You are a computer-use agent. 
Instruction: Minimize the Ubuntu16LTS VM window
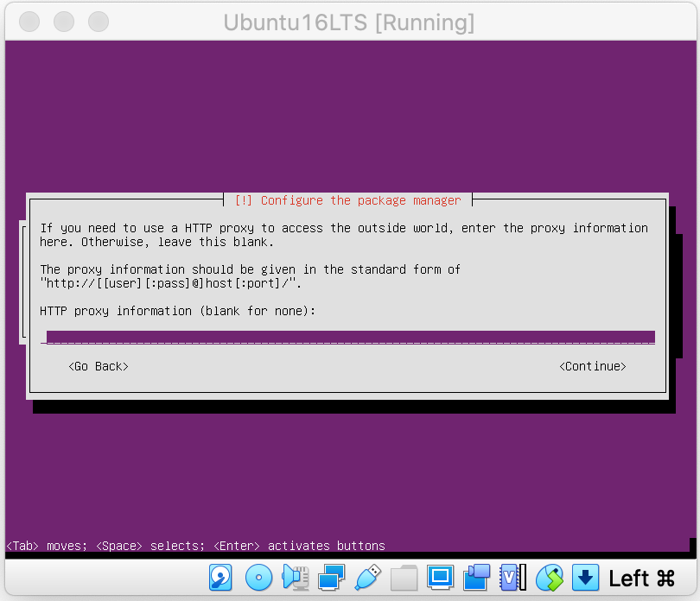point(64,22)
